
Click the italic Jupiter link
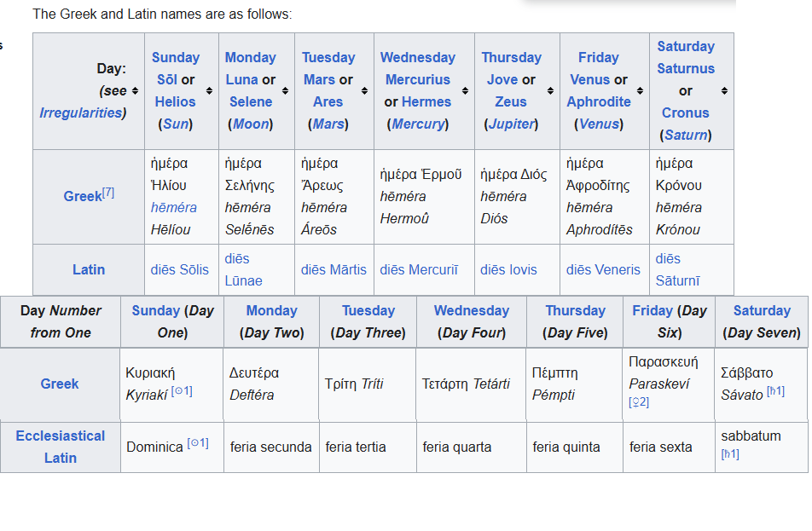[511, 124]
